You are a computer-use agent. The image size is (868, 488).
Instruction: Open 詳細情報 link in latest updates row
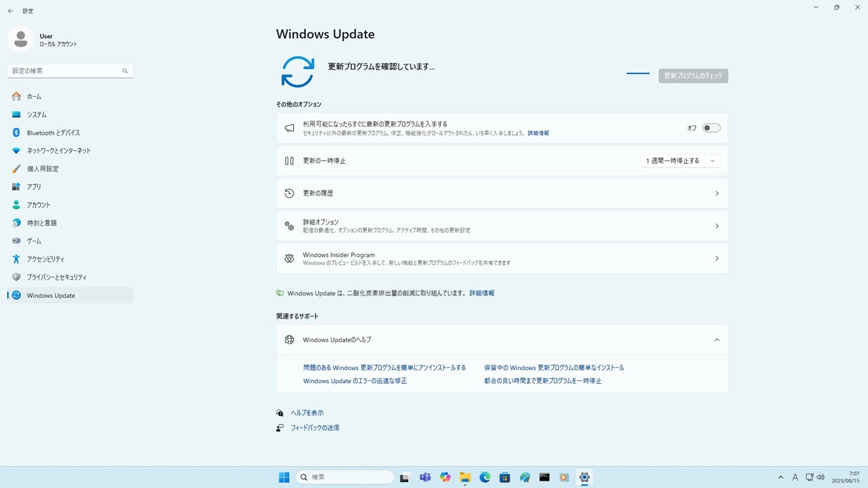tap(538, 134)
